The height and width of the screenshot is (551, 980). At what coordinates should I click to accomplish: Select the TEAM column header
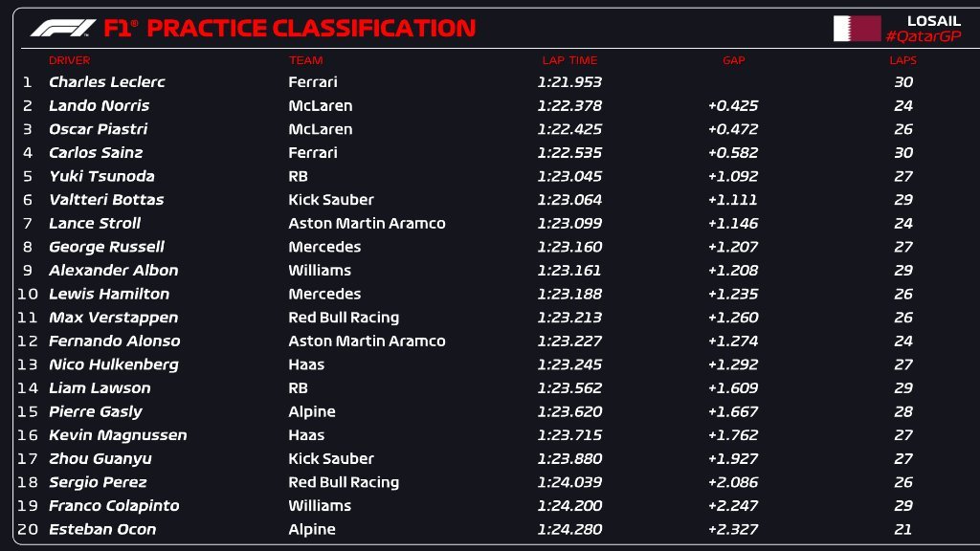click(305, 60)
